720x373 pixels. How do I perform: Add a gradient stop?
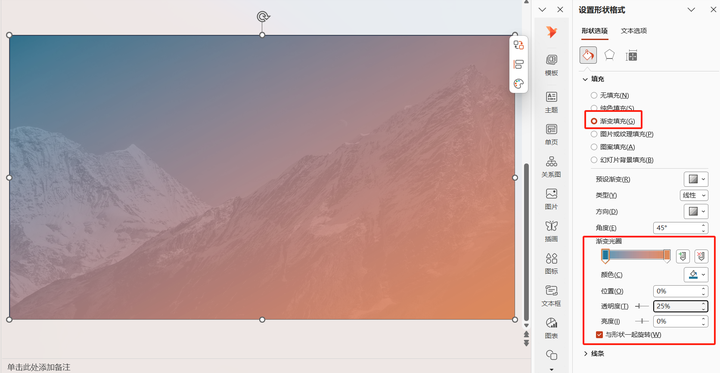[x=683, y=256]
